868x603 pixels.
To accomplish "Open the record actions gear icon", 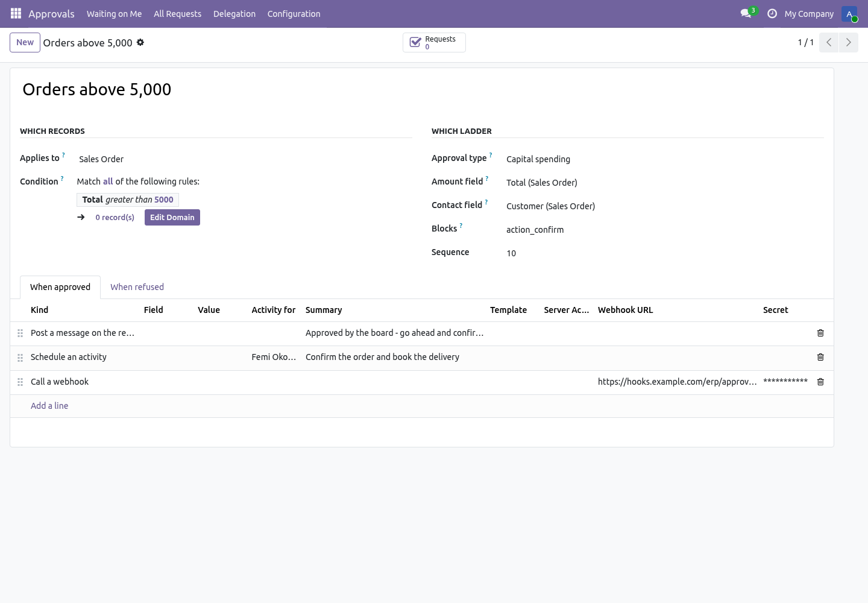I will tap(140, 42).
